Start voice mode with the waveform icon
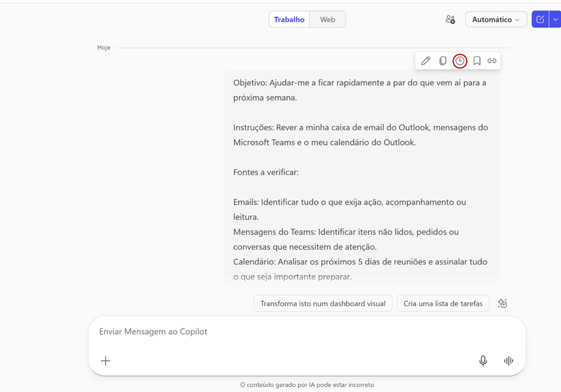 pos(509,360)
